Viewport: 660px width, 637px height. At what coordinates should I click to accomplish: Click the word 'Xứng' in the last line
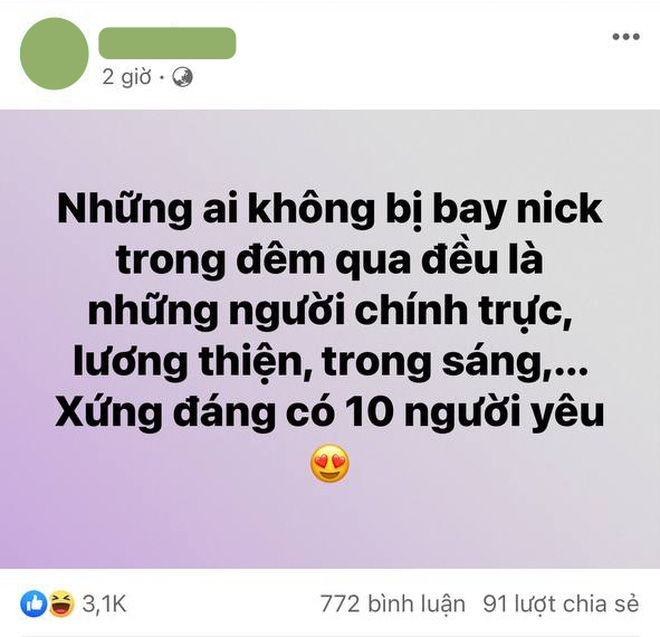[x=108, y=412]
